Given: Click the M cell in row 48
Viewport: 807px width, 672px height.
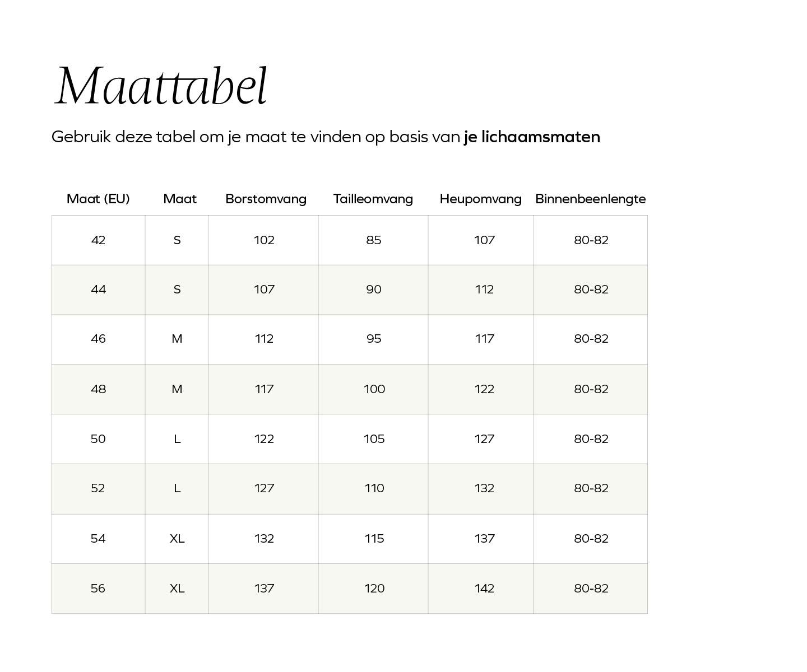Looking at the screenshot, I should tap(177, 389).
